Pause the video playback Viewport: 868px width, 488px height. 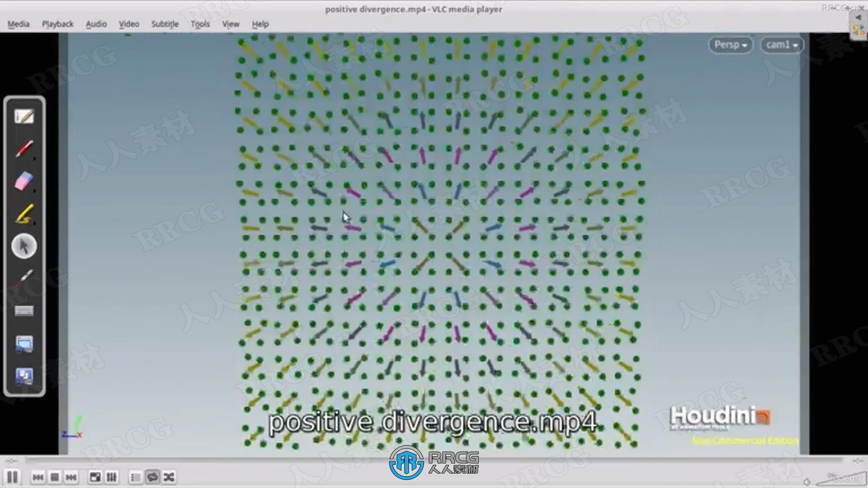(x=12, y=477)
